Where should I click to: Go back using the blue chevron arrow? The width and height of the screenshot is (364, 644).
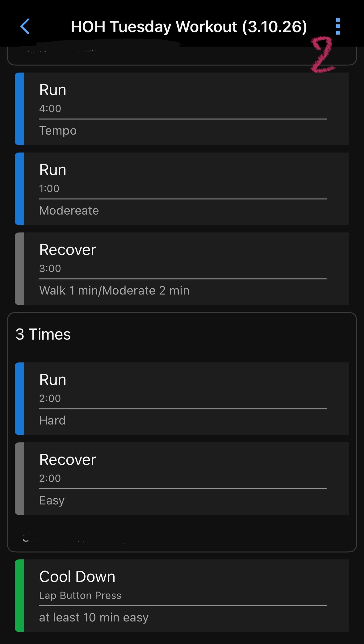coord(25,27)
